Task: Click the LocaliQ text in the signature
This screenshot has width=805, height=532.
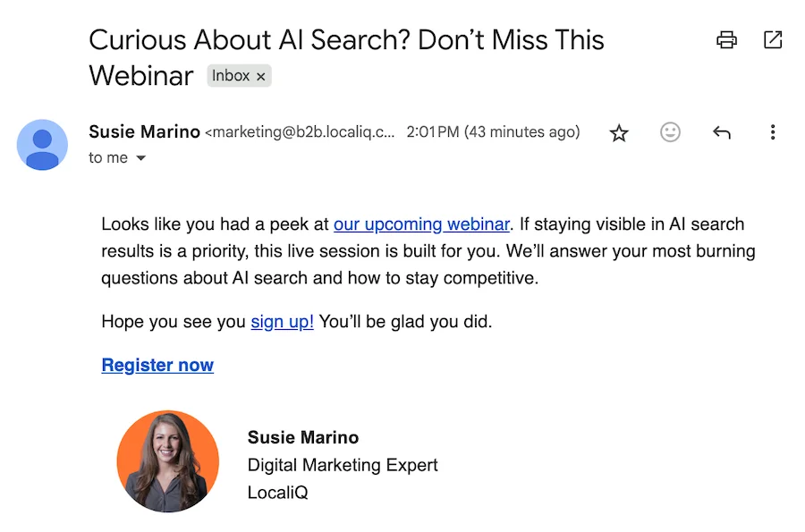Action: pyautogui.click(x=277, y=493)
